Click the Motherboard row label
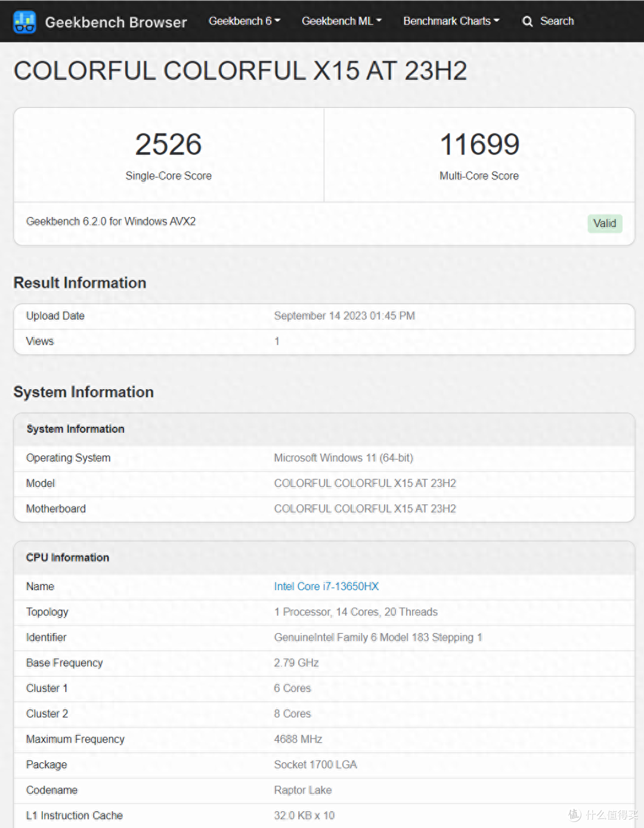644x828 pixels. pos(56,509)
